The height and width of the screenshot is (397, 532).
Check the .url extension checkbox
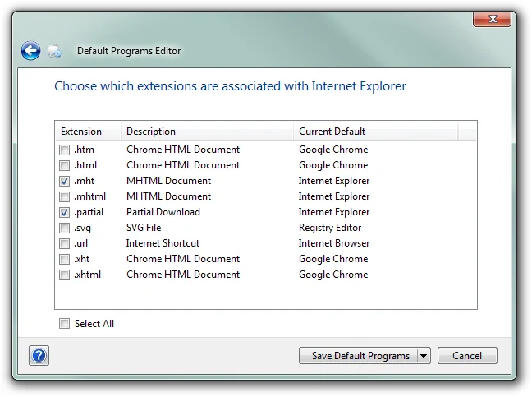pos(64,243)
